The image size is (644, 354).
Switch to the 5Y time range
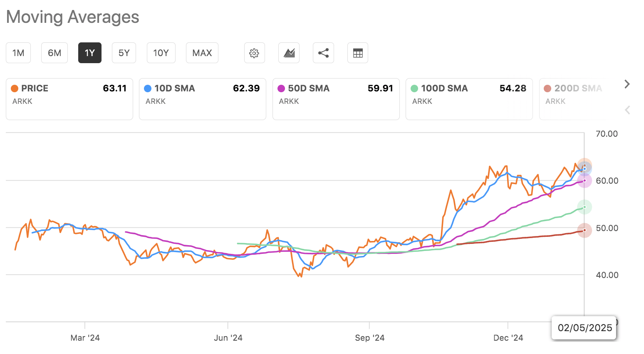pos(124,53)
